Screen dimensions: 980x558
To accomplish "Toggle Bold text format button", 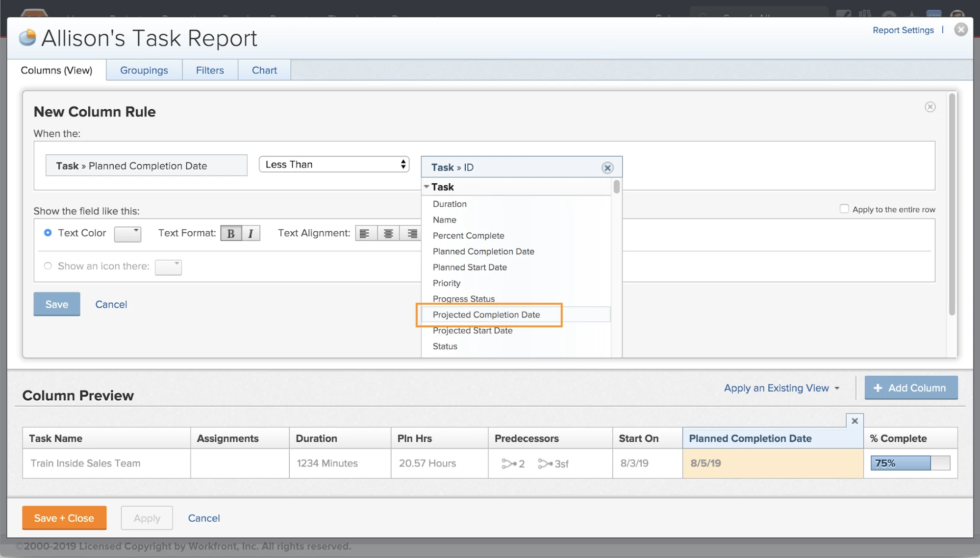I will 231,233.
